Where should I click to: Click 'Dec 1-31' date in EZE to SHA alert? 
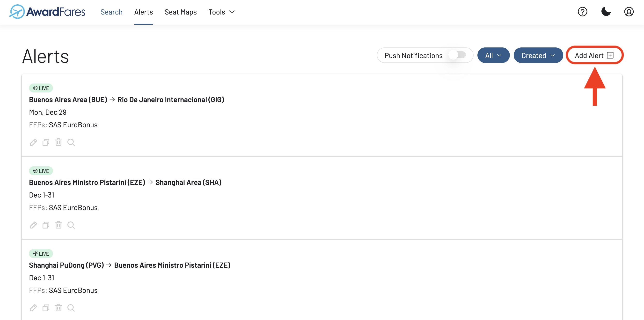42,195
